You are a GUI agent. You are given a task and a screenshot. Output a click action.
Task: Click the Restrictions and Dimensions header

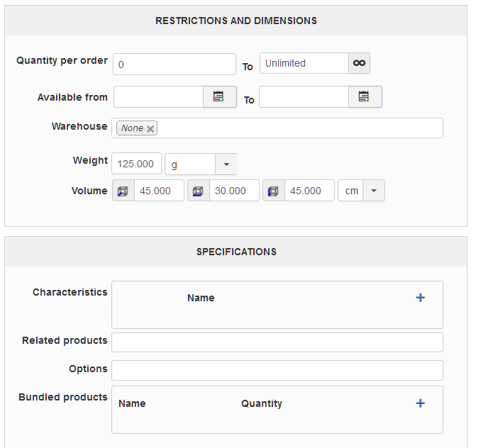[236, 21]
